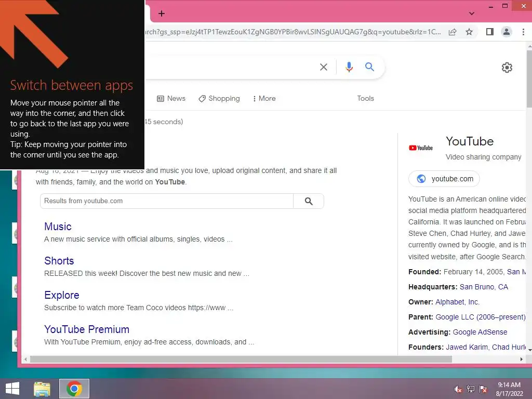Toggle Chrome side panel
532x399 pixels.
click(x=489, y=32)
